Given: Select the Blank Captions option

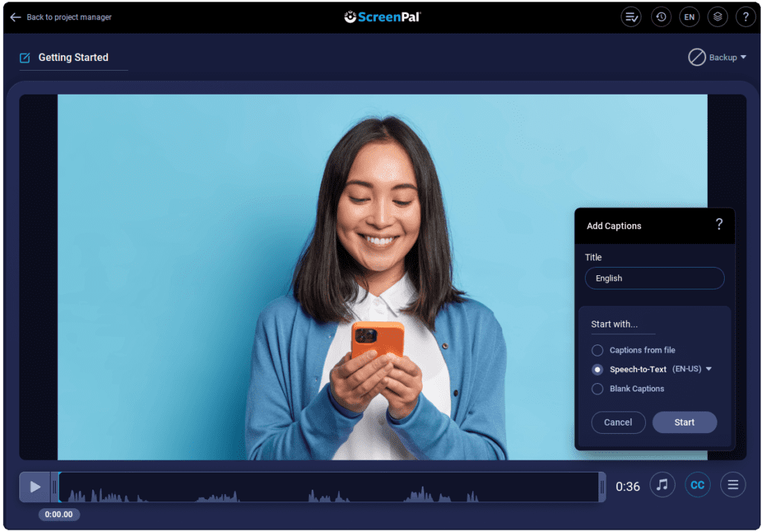Looking at the screenshot, I should point(597,388).
